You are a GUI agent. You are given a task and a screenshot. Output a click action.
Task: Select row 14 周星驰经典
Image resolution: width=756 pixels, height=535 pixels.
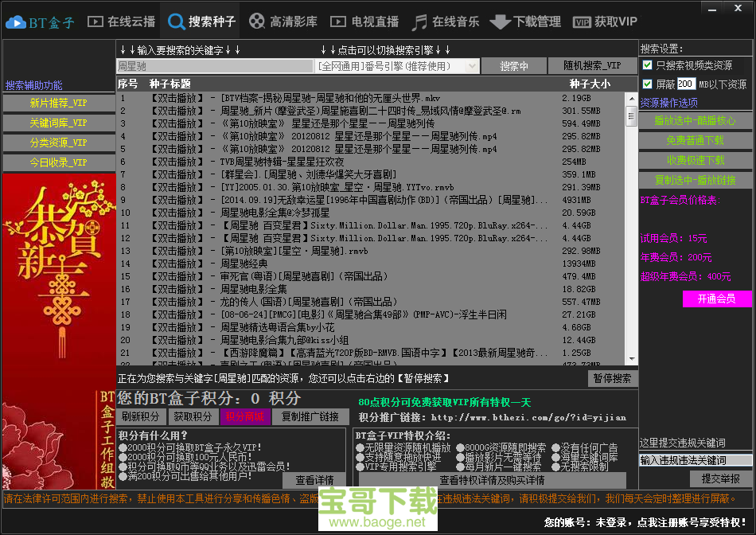(371, 264)
